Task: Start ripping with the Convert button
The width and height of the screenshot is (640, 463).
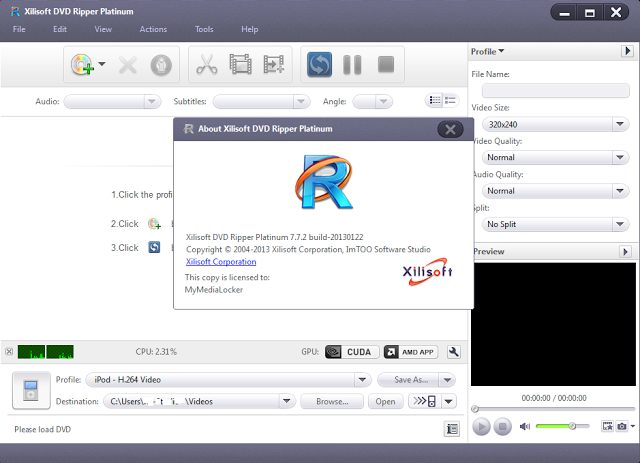Action: (x=319, y=65)
